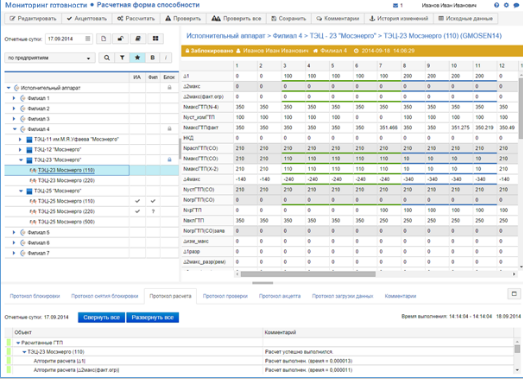Click ИА checkmark for ТЭЦ-25 Мосэнерго (110)

tap(137, 201)
